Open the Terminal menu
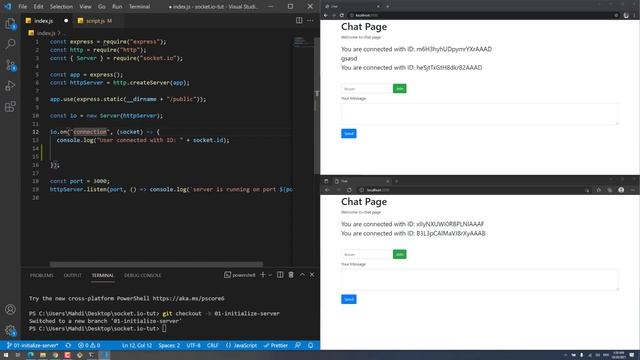The image size is (640, 360). [x=139, y=7]
